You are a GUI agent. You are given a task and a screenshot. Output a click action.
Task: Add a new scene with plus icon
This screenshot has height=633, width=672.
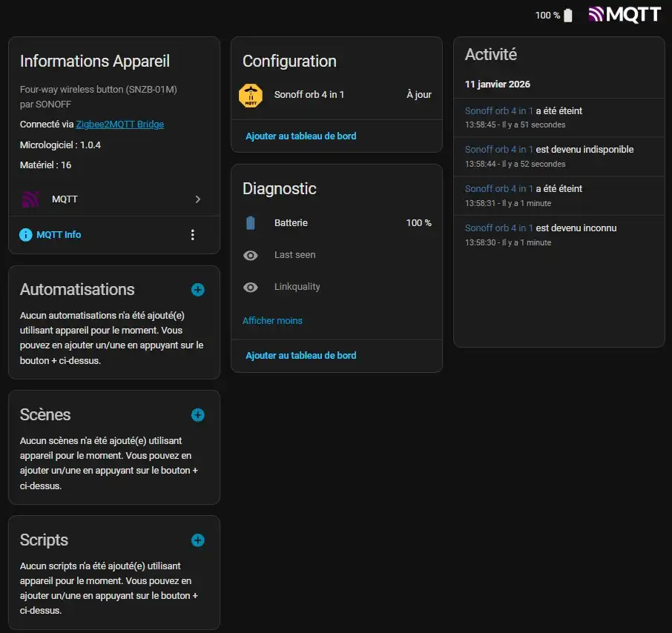coord(198,415)
